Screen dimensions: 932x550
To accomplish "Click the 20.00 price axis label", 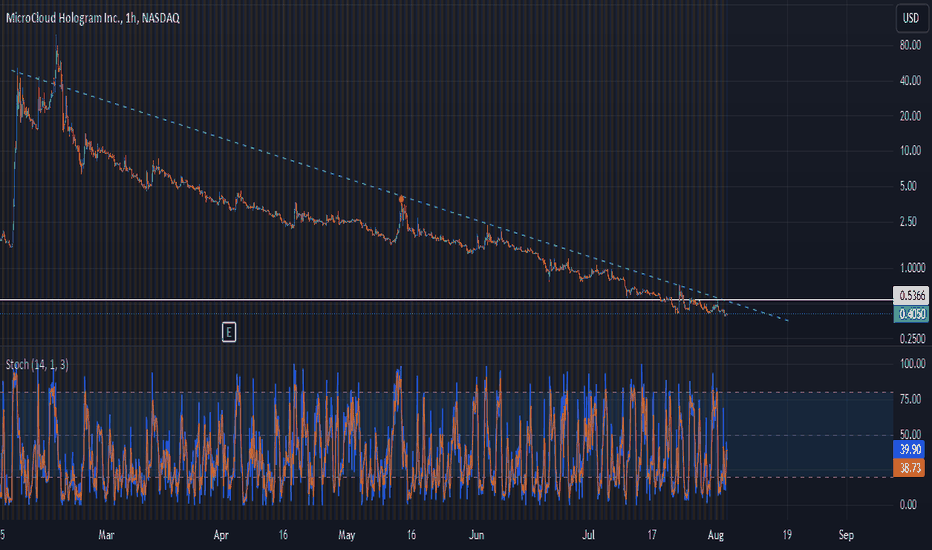I will 910,116.
